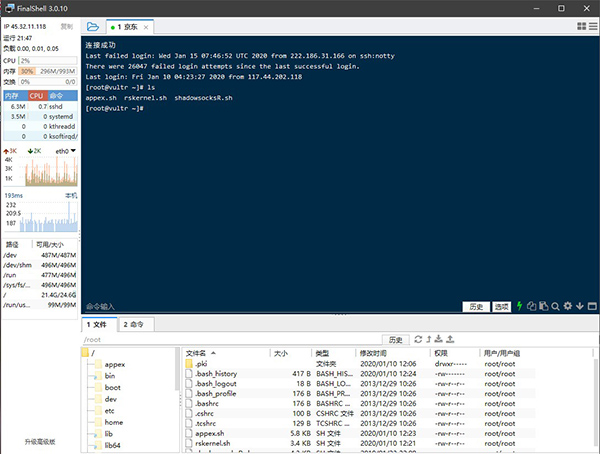Select the etc folder in tree
The height and width of the screenshot is (454, 600).
pos(110,410)
